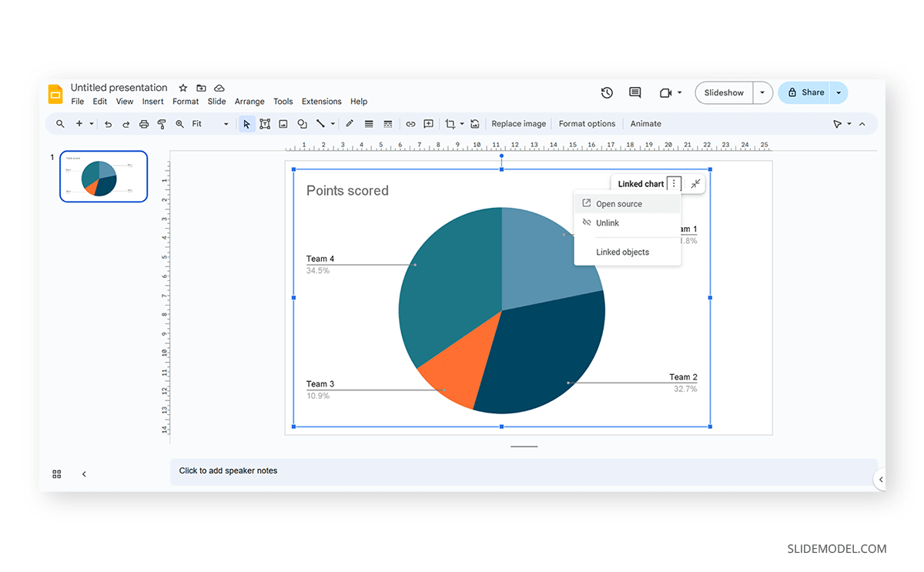Switch to grid view icon
Image resolution: width=924 pixels, height=572 pixels.
click(57, 474)
